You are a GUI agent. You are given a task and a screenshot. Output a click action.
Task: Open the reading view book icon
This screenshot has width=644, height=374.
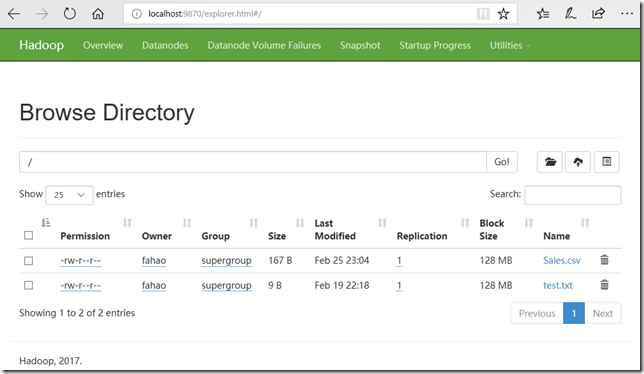pyautogui.click(x=483, y=14)
